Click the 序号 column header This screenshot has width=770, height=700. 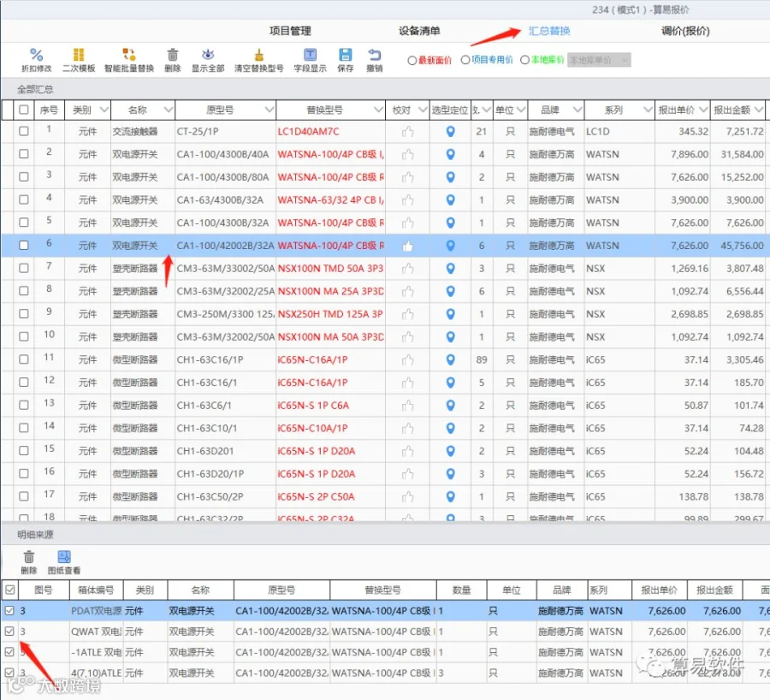49,110
